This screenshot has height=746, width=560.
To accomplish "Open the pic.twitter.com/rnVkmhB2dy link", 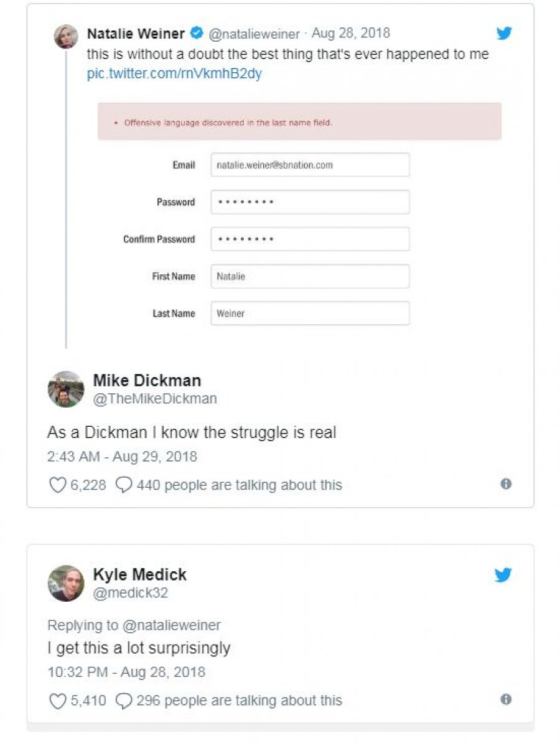I will [174, 73].
